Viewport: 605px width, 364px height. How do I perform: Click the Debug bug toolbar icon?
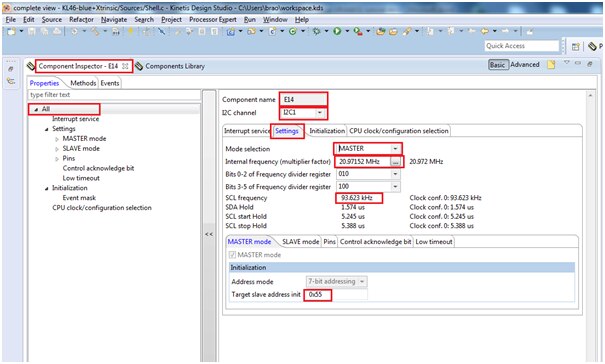(x=316, y=31)
